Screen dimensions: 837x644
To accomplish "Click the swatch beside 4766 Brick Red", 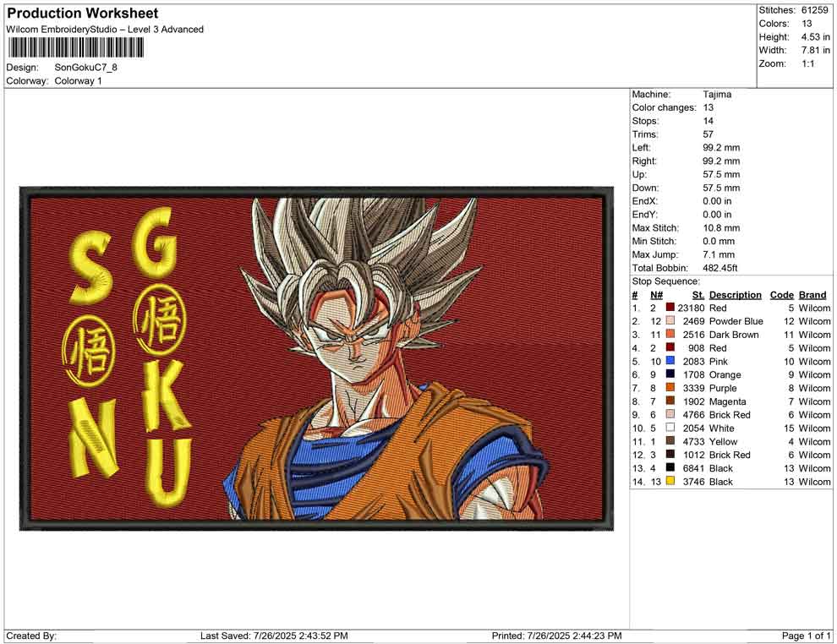I will coord(670,415).
